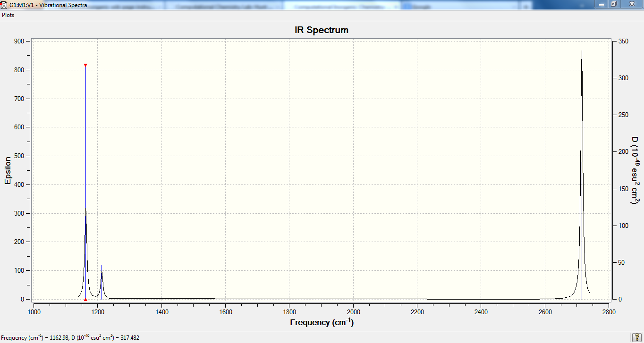Click the 1600 tick label on frequency axis
The width and height of the screenshot is (644, 343).
[226, 312]
